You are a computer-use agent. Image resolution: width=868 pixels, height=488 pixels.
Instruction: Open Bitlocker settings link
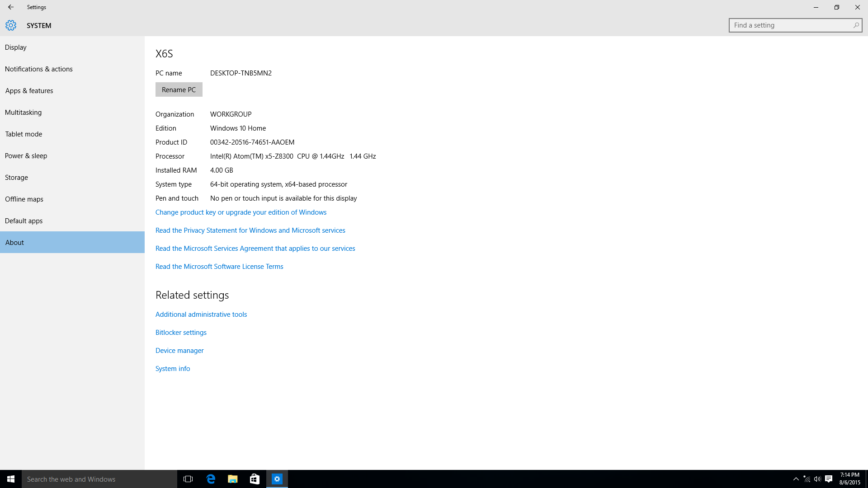click(181, 333)
